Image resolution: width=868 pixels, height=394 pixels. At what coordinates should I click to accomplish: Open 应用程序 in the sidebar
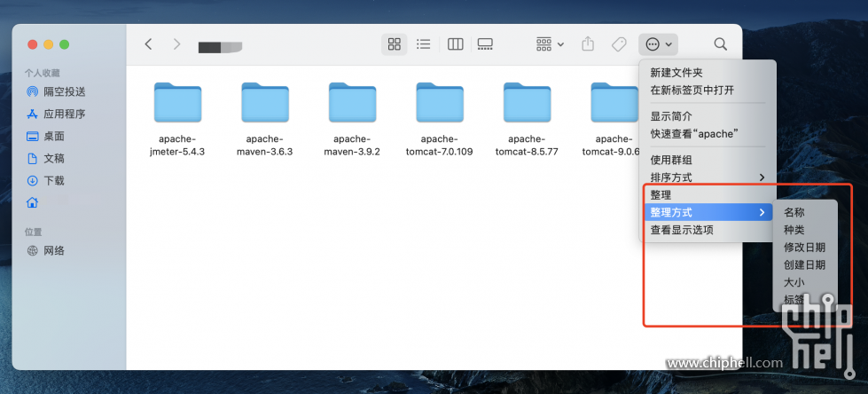(57, 114)
